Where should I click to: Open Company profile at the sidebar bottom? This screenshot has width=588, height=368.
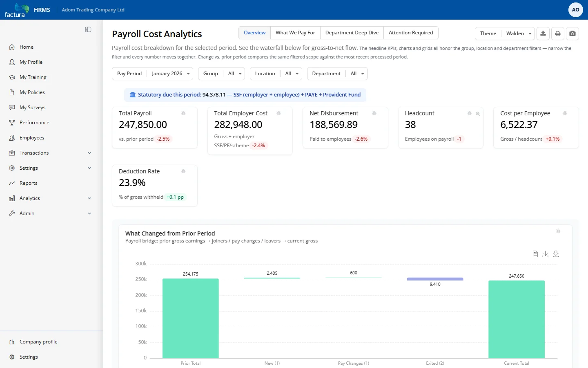tap(50, 342)
